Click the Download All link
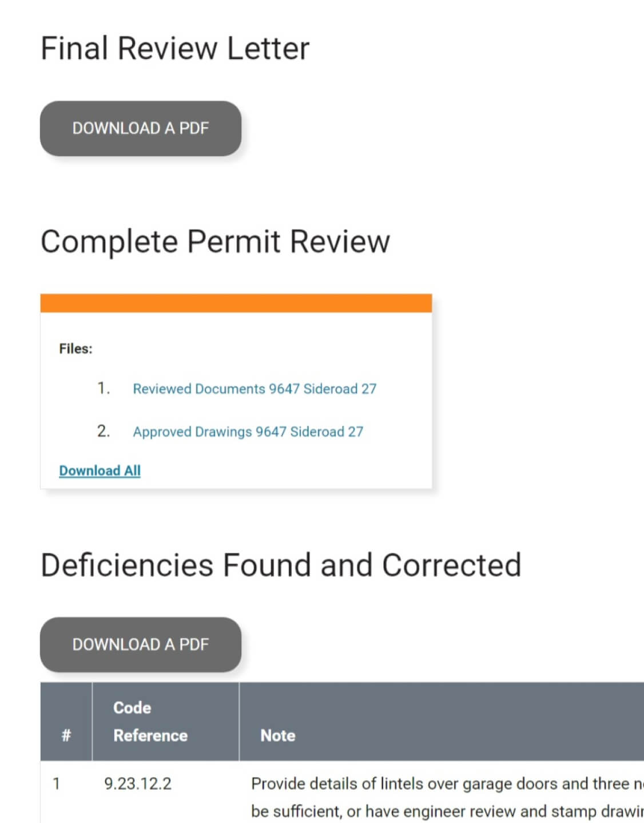This screenshot has height=823, width=644. pyautogui.click(x=100, y=470)
